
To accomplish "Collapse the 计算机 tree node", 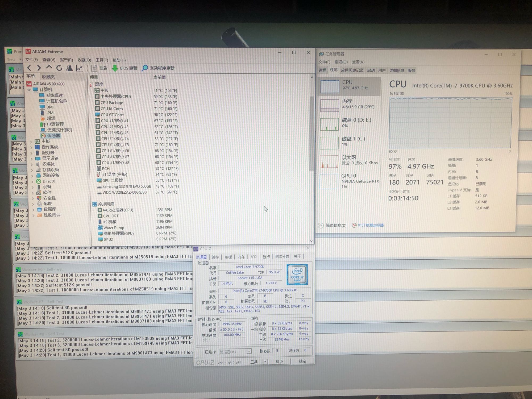I will pos(29,90).
